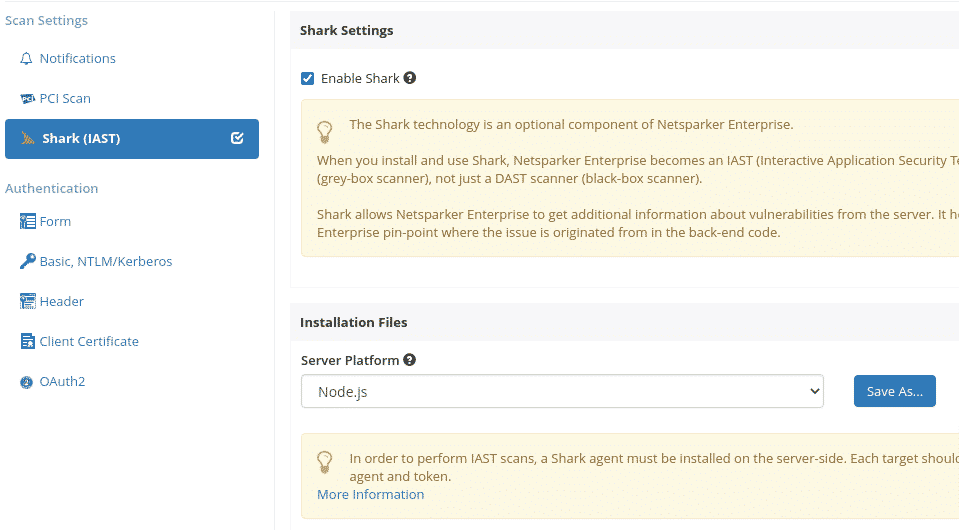Click the key icon for Basic, NTLM/Kerberos
This screenshot has width=959, height=530.
pos(28,261)
